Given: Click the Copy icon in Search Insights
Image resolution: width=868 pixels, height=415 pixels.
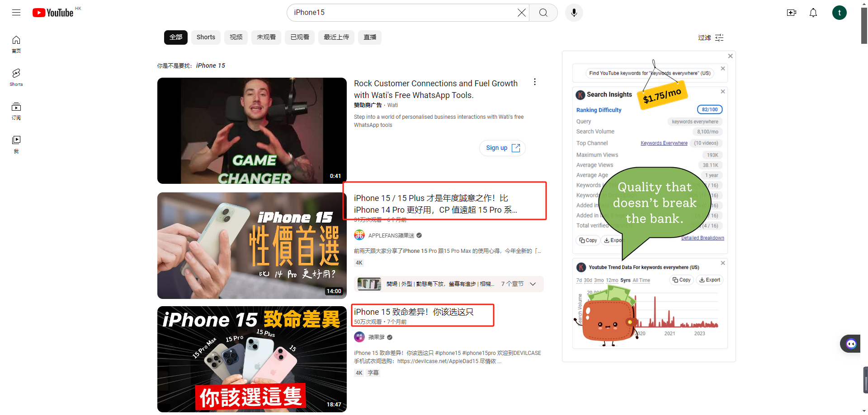Looking at the screenshot, I should tap(588, 240).
